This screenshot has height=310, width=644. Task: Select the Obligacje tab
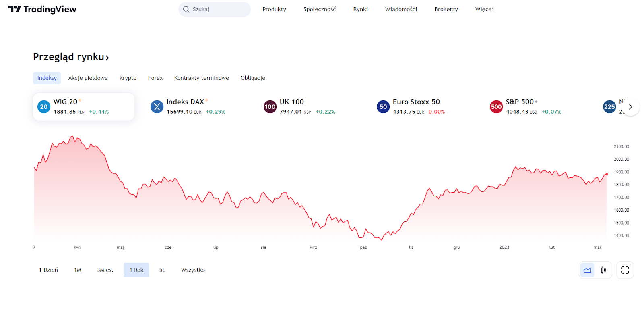tap(253, 78)
